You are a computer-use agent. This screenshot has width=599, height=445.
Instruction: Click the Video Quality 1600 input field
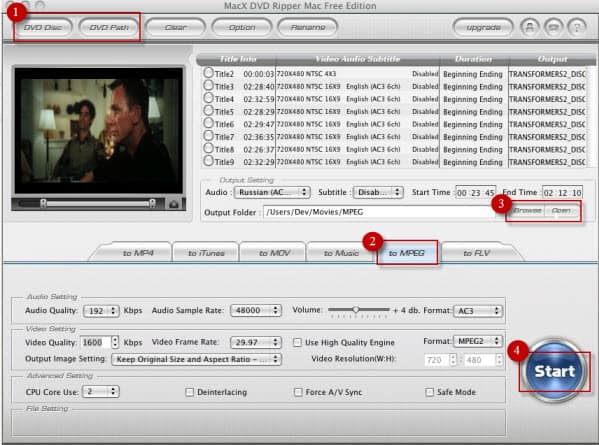point(96,342)
